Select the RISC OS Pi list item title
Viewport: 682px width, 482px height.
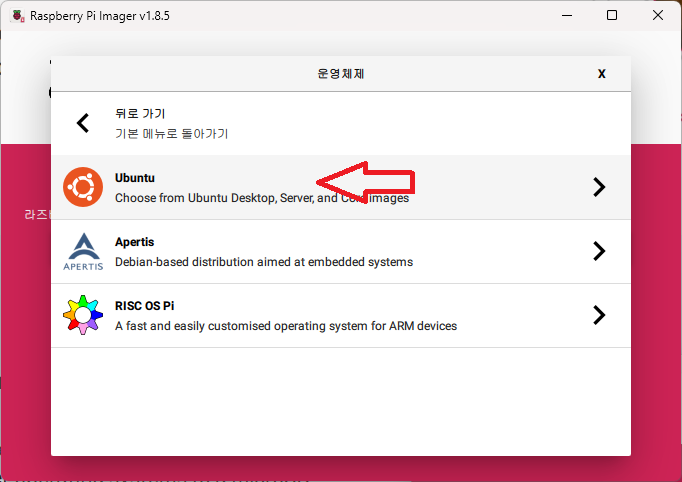click(144, 306)
